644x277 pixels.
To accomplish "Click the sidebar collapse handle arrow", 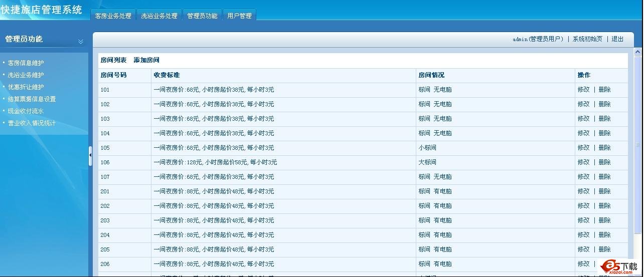I will 90,156.
